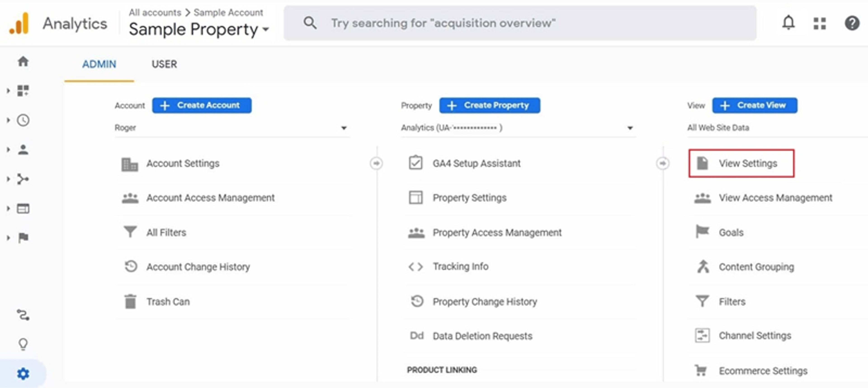Open Realtime clock icon in sidebar

(23, 120)
